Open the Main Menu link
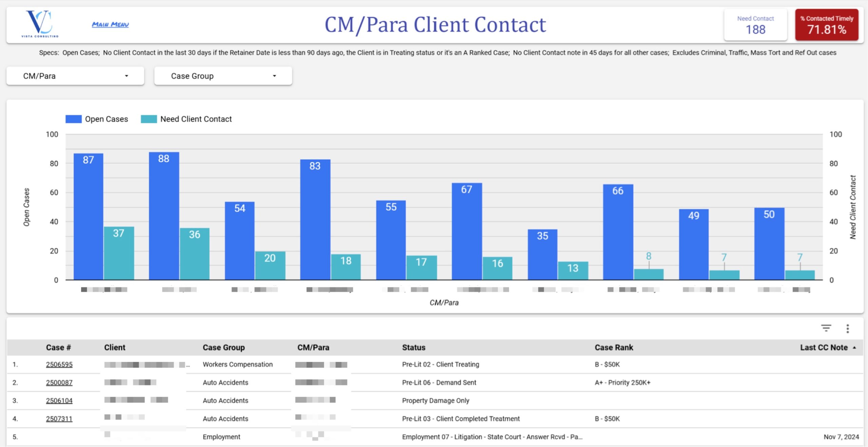The height and width of the screenshot is (447, 868). click(110, 24)
